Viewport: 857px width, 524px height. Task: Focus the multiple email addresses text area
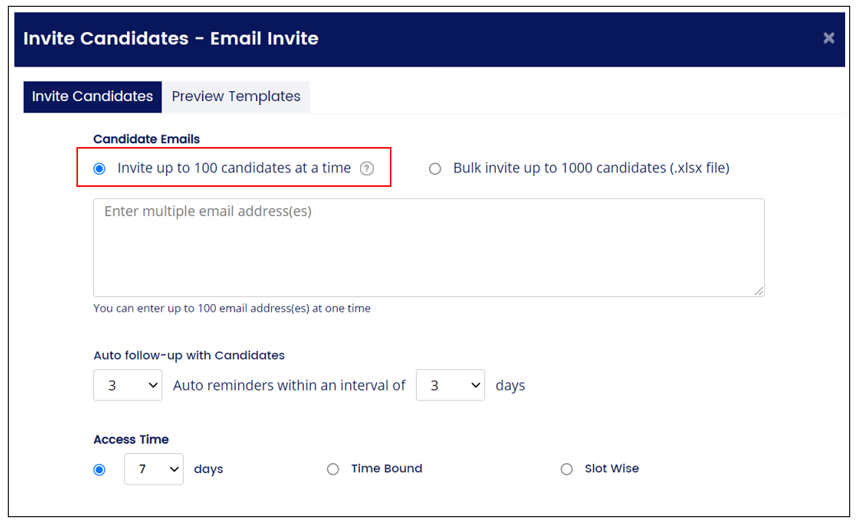(428, 248)
